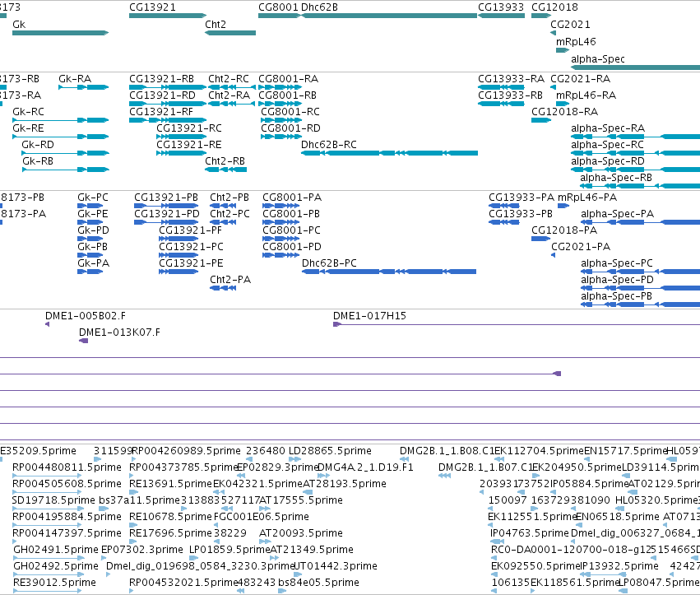
Task: Select protein CG12018-PA
Action: (540, 239)
